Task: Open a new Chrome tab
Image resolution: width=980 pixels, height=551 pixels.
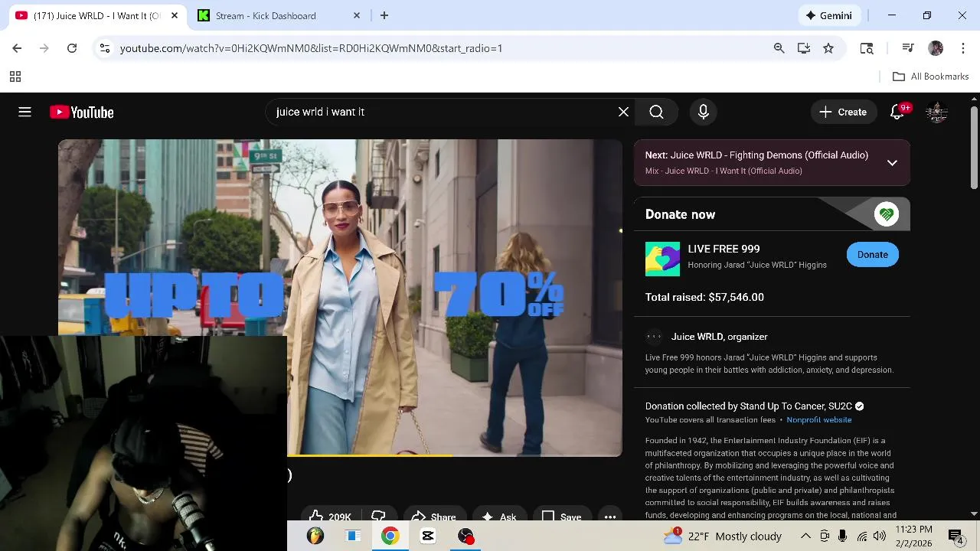Action: [384, 15]
